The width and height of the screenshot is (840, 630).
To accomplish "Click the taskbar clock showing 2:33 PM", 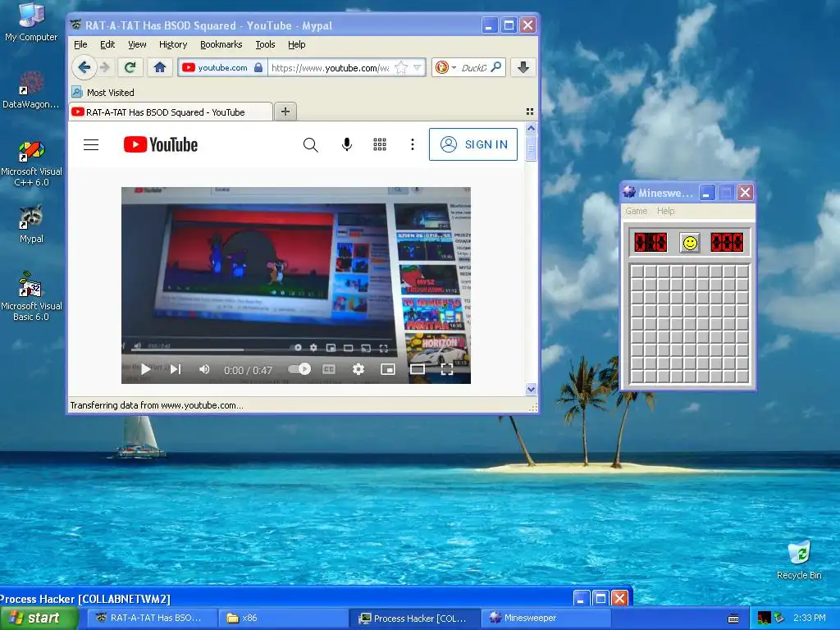I will (x=809, y=619).
